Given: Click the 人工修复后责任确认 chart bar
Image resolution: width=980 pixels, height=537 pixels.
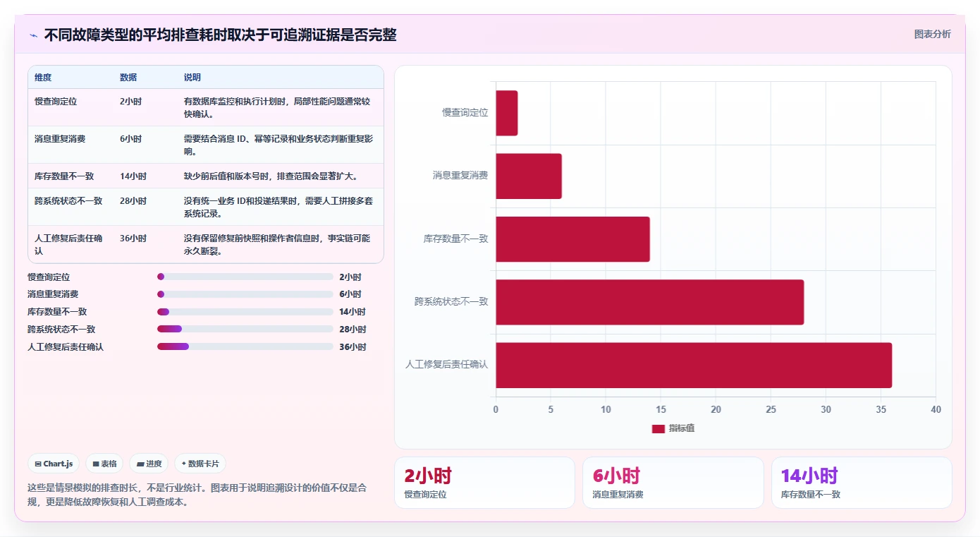Looking at the screenshot, I should (x=694, y=365).
